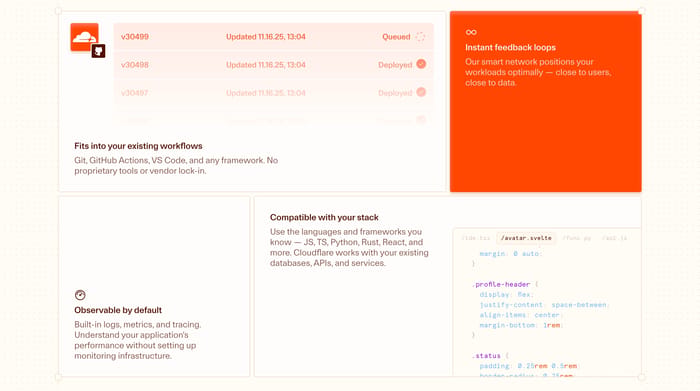Click the Deployed checkmark icon for v30498
This screenshot has width=700, height=391.
pos(421,64)
